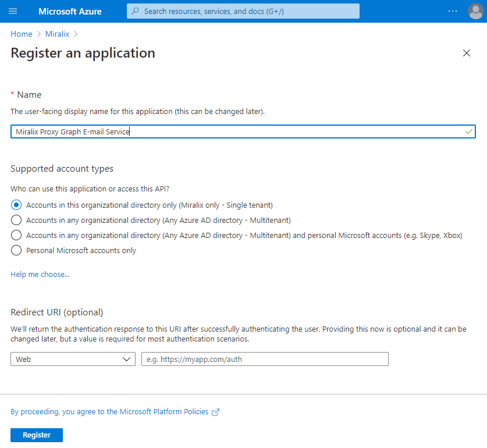Open the ellipsis more options menu
The height and width of the screenshot is (448, 487).
coord(453,11)
